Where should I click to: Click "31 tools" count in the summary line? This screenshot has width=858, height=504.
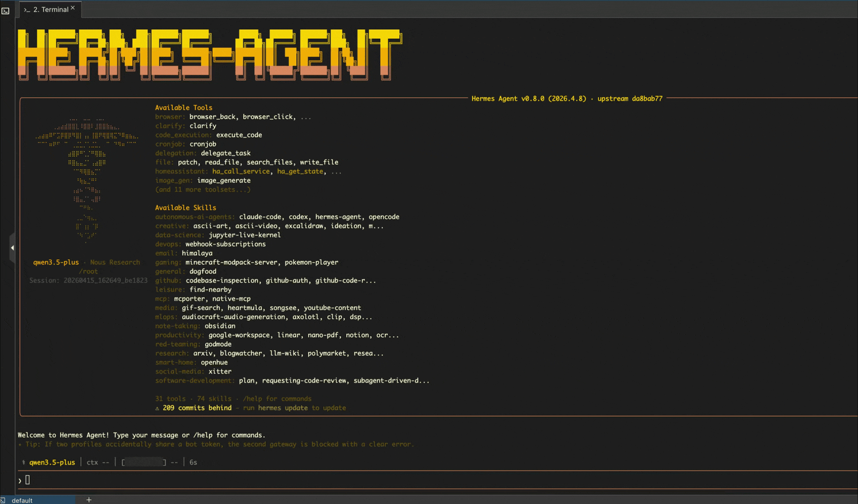coord(170,399)
